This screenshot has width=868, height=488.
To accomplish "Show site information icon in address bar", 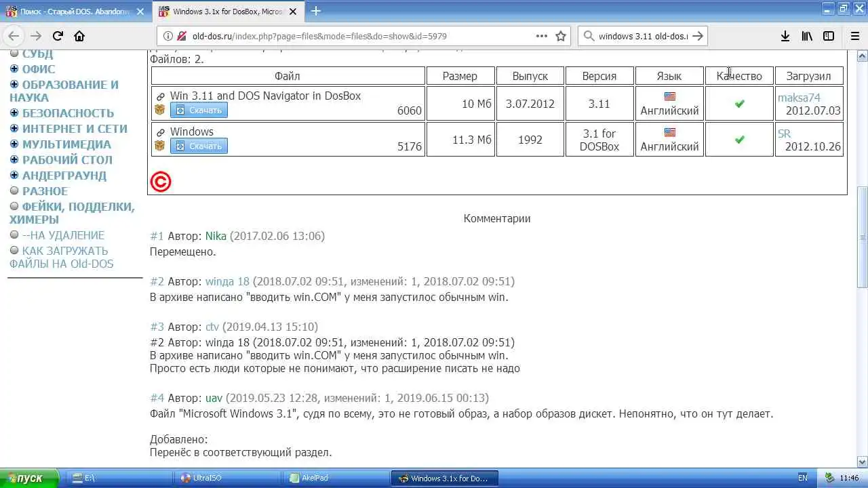I will pyautogui.click(x=168, y=36).
